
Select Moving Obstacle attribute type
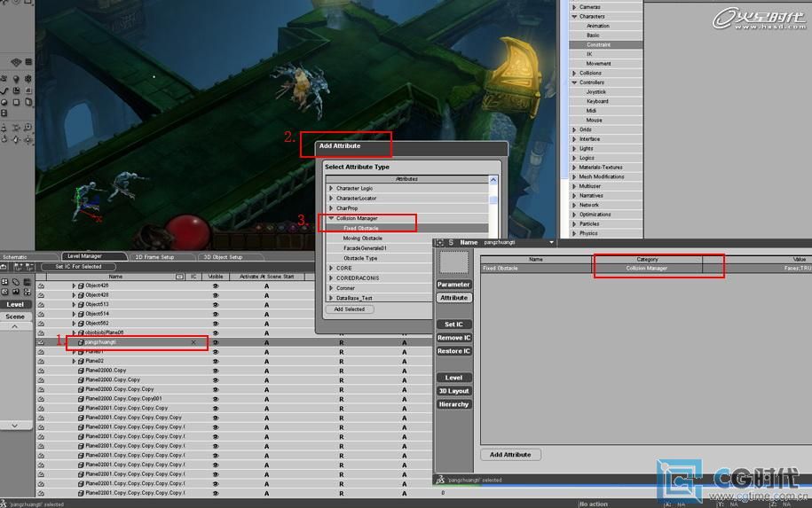pos(362,238)
